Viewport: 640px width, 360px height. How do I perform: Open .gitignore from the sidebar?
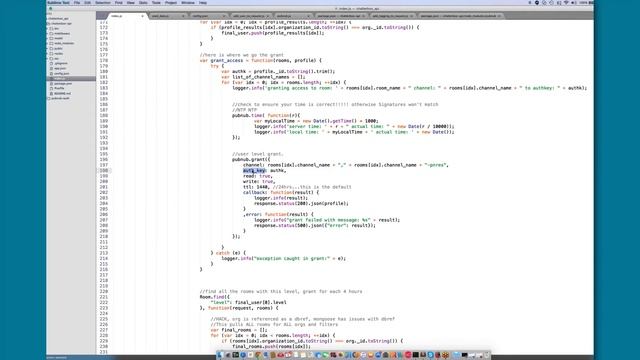click(x=61, y=64)
